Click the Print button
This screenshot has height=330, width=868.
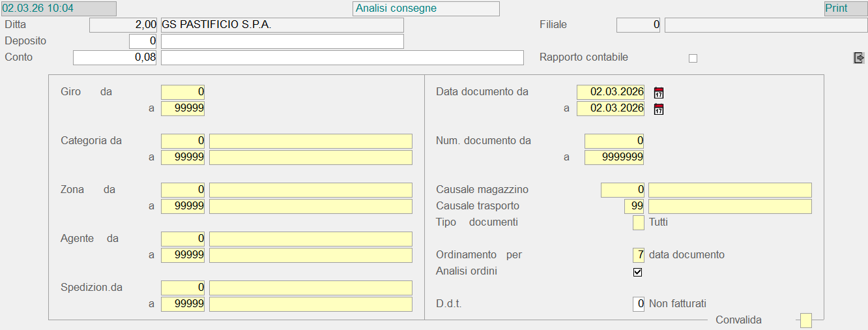click(845, 8)
